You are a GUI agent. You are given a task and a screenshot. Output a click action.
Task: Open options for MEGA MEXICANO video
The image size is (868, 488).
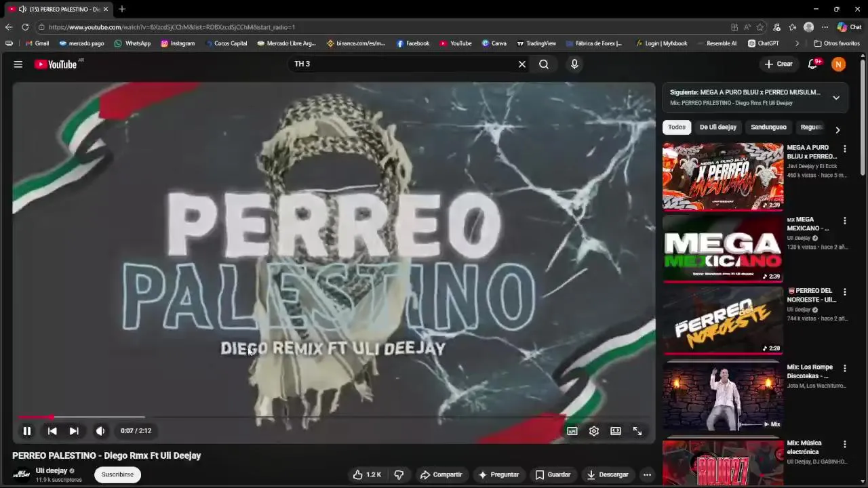point(845,220)
